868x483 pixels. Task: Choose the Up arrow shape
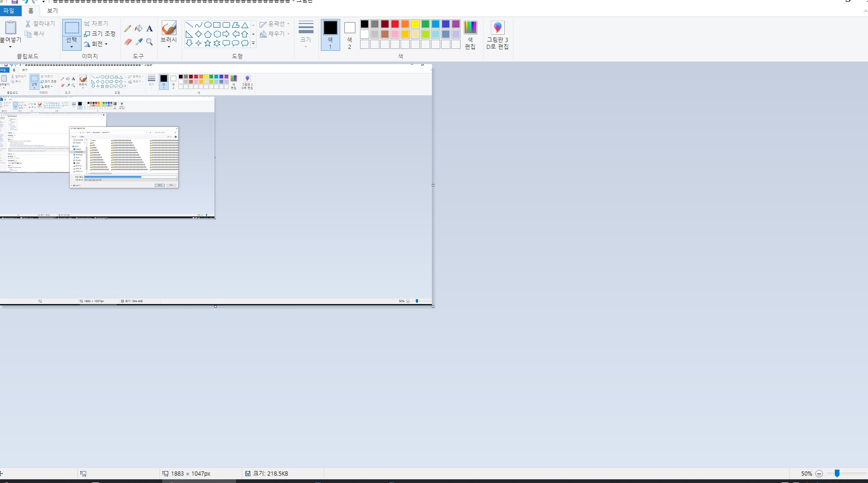coord(245,34)
